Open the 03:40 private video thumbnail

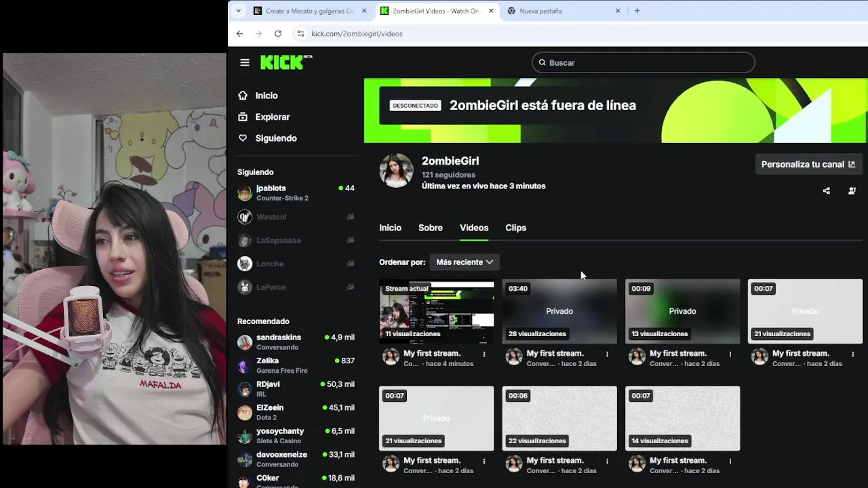click(x=559, y=312)
